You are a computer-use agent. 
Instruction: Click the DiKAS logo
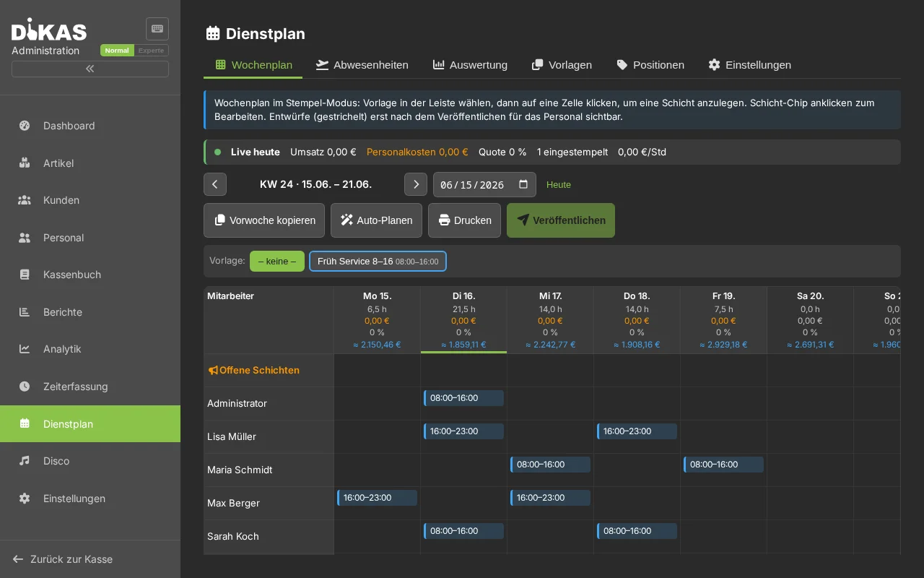49,30
